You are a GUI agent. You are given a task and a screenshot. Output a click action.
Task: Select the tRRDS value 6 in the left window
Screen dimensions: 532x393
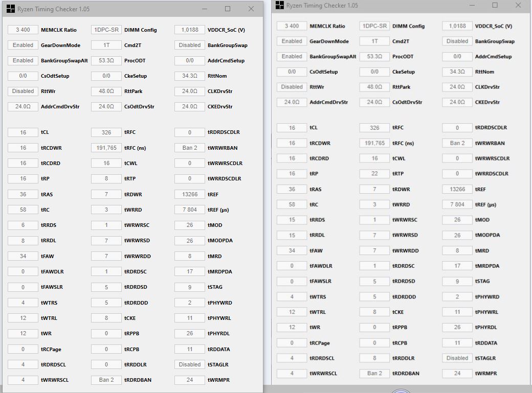coord(23,225)
